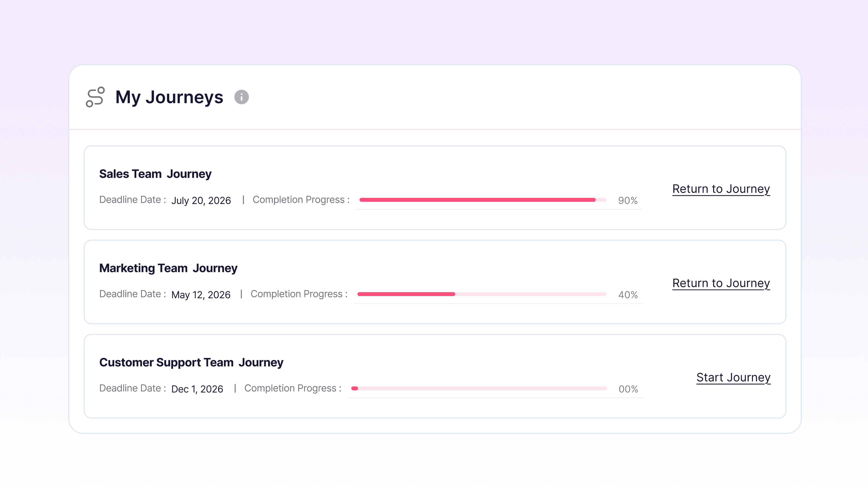Image resolution: width=868 pixels, height=496 pixels.
Task: Click the 40% completion label
Action: click(628, 295)
